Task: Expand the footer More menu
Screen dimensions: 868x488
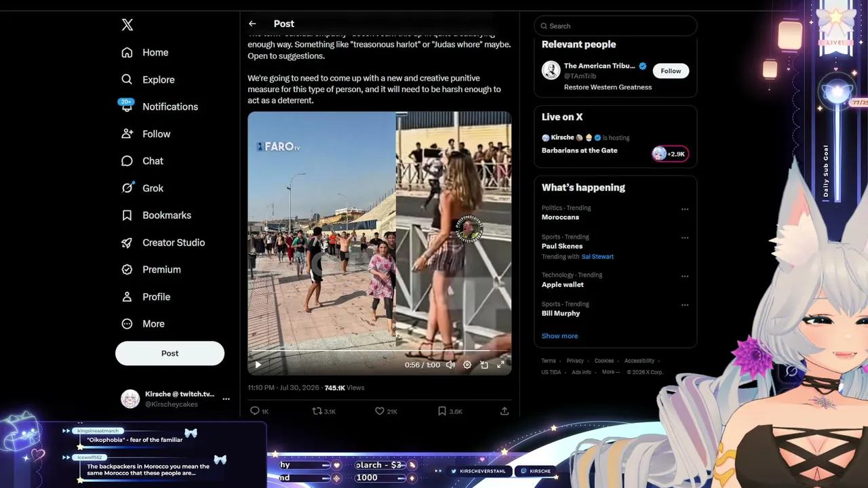Action: coord(610,372)
